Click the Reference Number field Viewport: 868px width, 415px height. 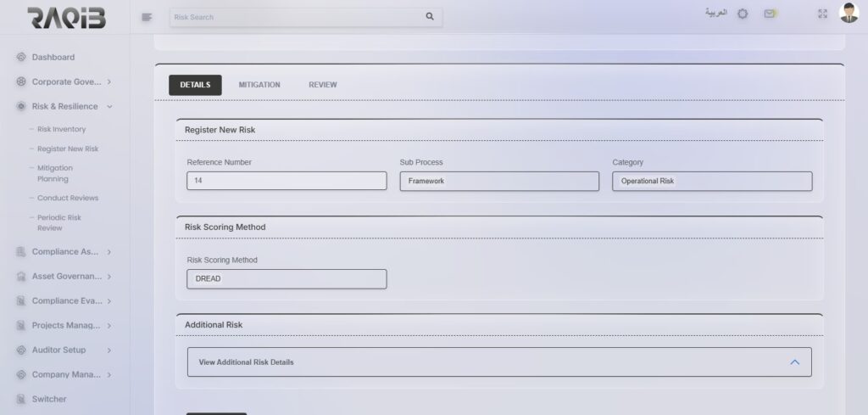287,181
